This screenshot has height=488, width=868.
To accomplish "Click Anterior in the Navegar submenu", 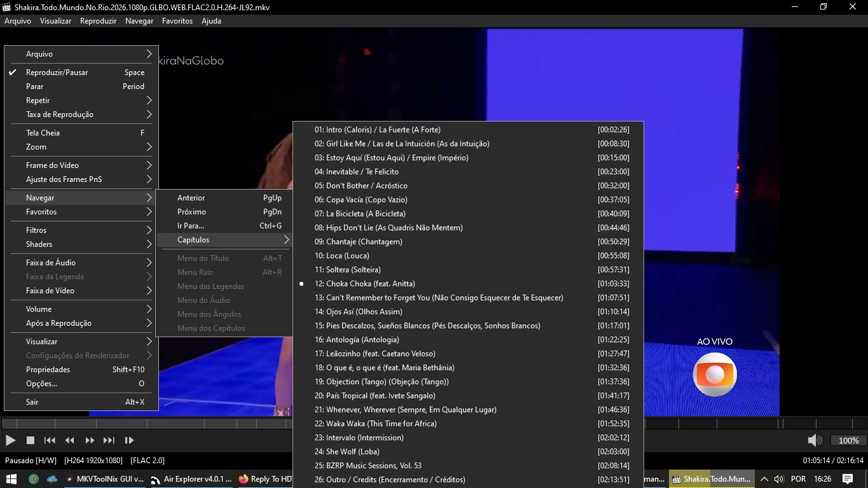I will pos(224,198).
